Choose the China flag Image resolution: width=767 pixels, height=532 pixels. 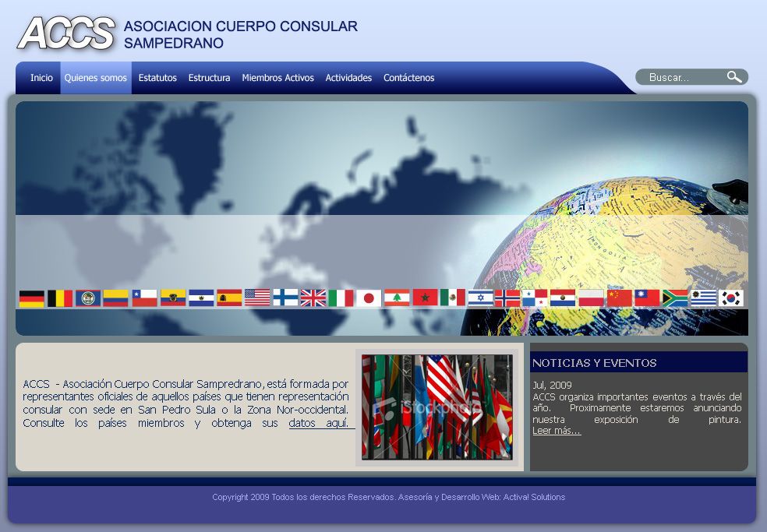tap(619, 298)
